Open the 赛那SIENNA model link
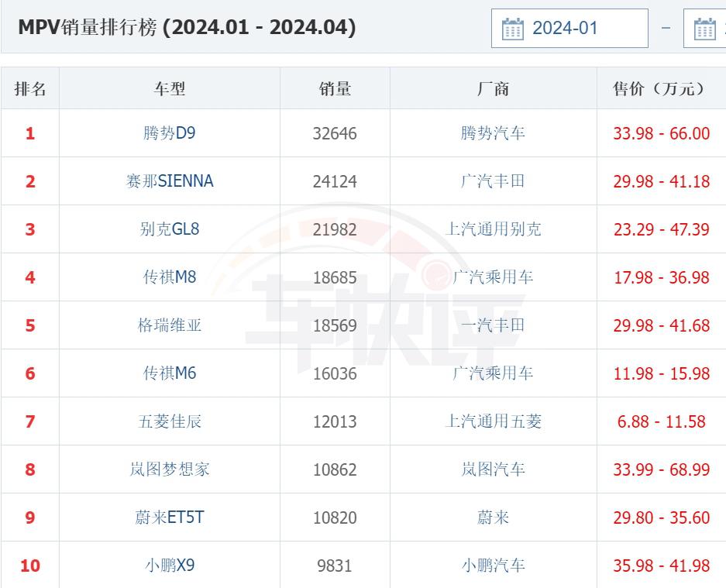The width and height of the screenshot is (726, 588). coord(170,181)
